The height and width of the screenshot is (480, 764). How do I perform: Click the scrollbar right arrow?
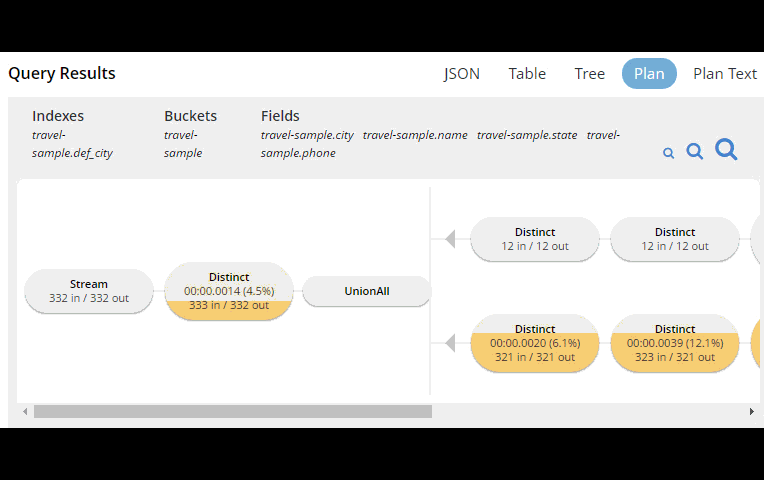click(x=752, y=411)
